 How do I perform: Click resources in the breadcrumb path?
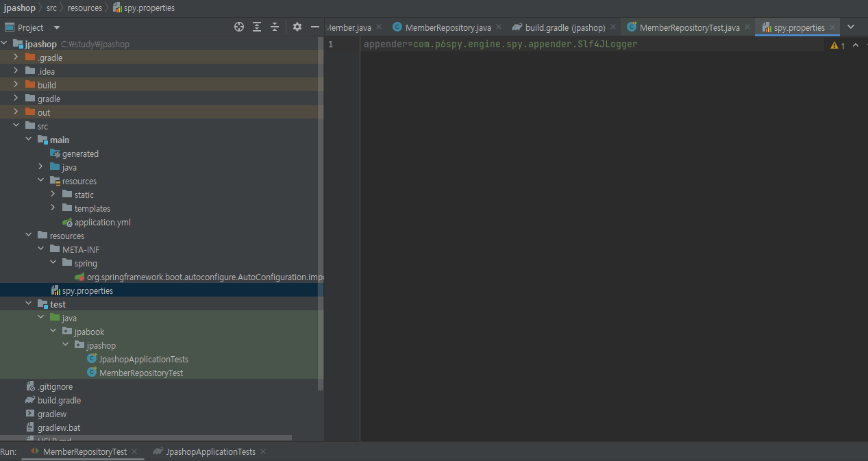pos(84,8)
